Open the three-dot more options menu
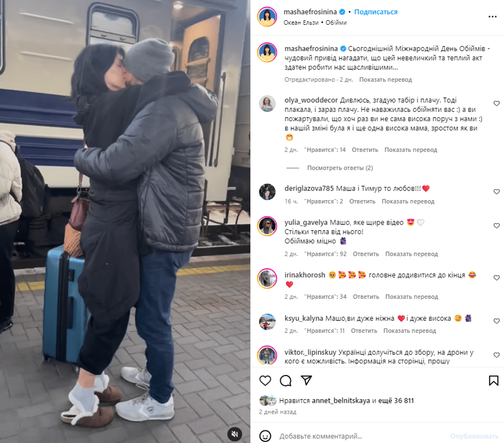504x443 pixels. pyautogui.click(x=492, y=17)
